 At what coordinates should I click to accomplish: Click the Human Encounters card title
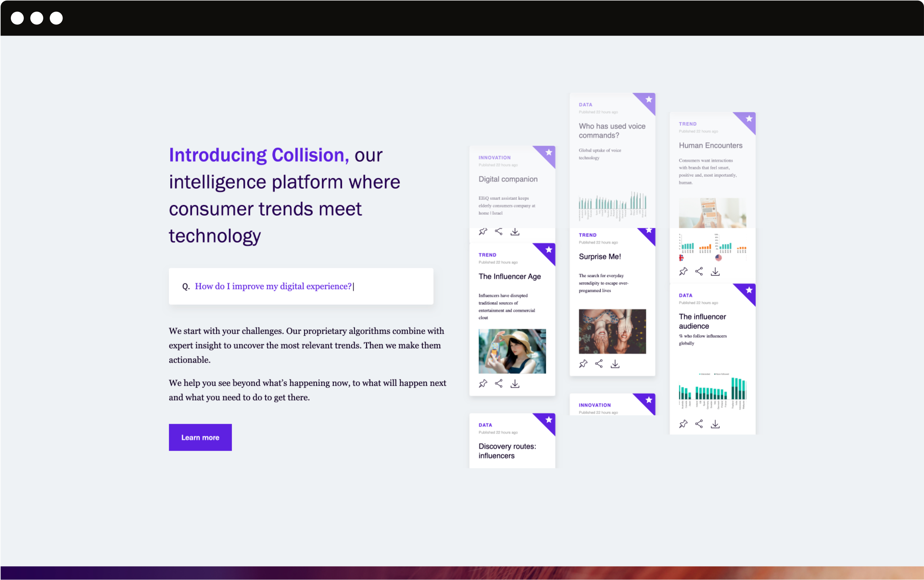(x=710, y=145)
